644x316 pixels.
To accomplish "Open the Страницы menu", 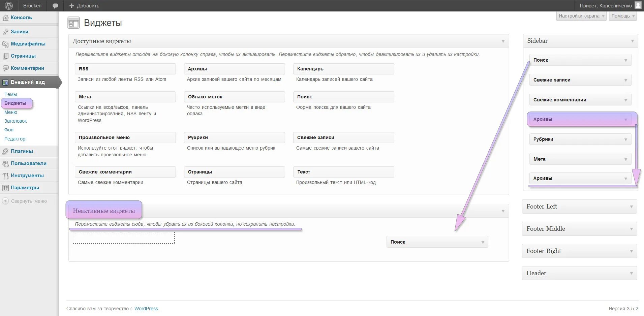I will [x=23, y=56].
